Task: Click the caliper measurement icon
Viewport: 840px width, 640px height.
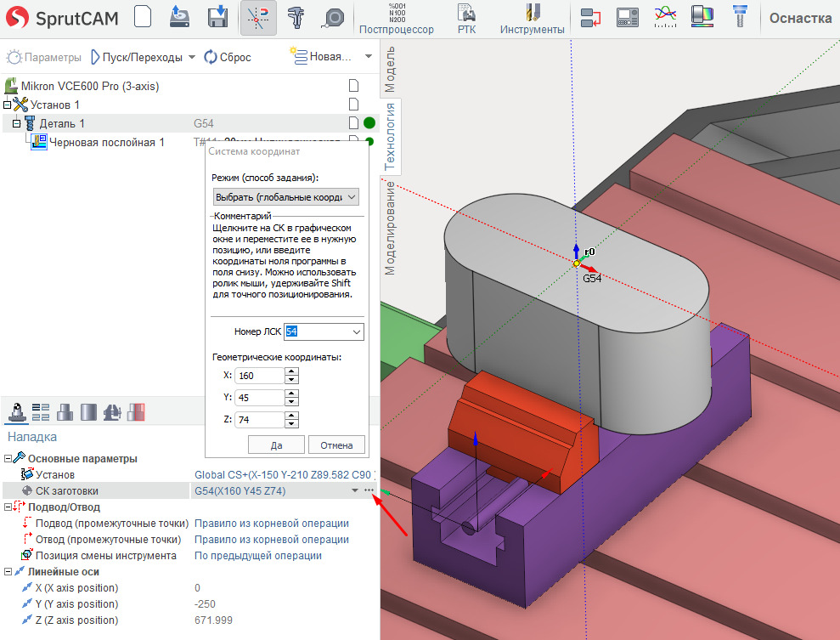Action: pyautogui.click(x=296, y=17)
